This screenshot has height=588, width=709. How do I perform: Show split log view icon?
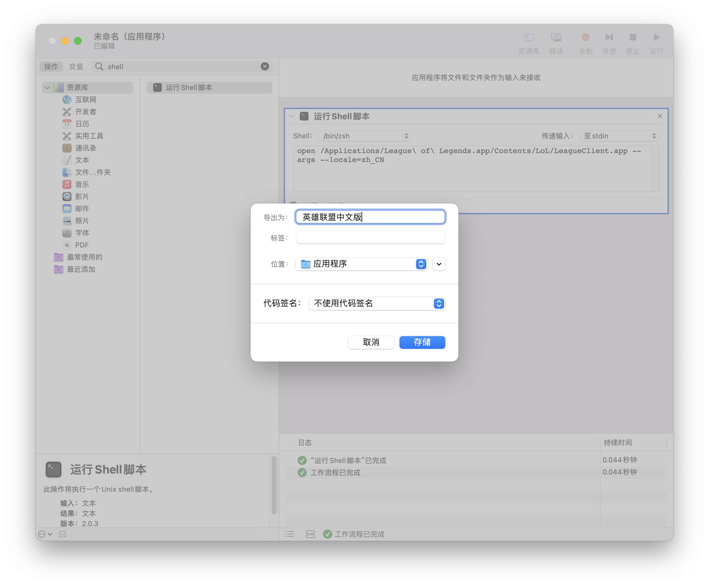310,534
